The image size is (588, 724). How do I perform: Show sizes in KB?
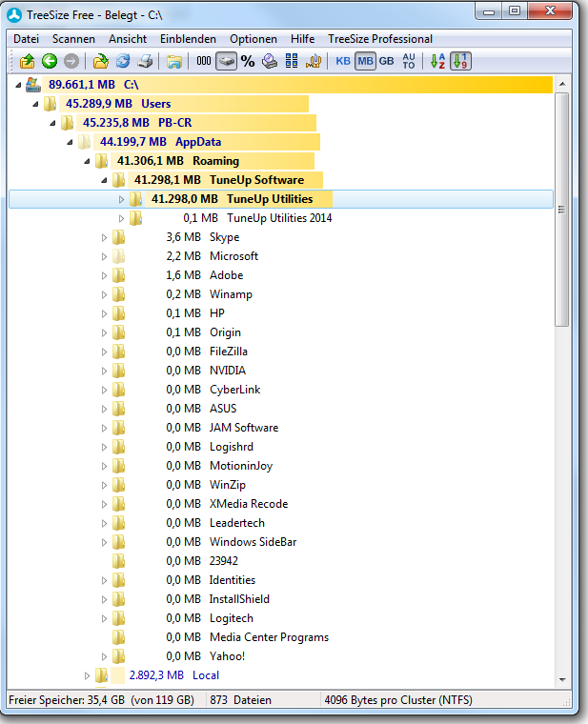point(343,61)
